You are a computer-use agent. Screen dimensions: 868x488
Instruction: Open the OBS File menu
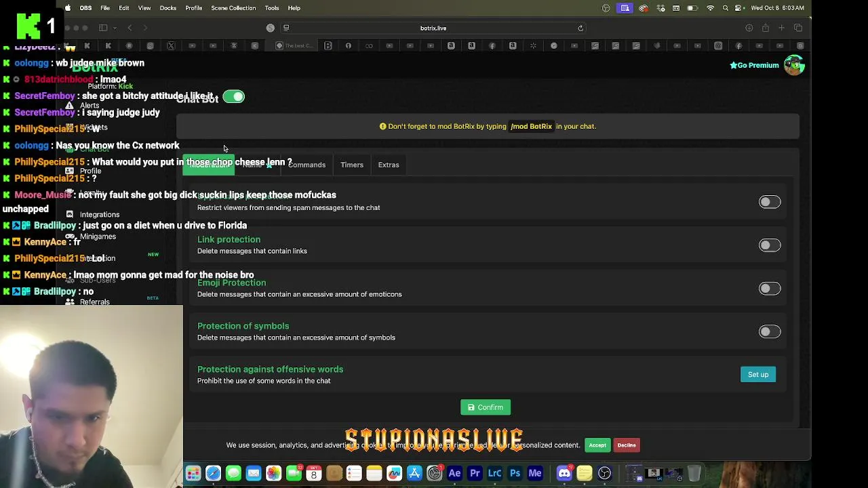pos(105,8)
